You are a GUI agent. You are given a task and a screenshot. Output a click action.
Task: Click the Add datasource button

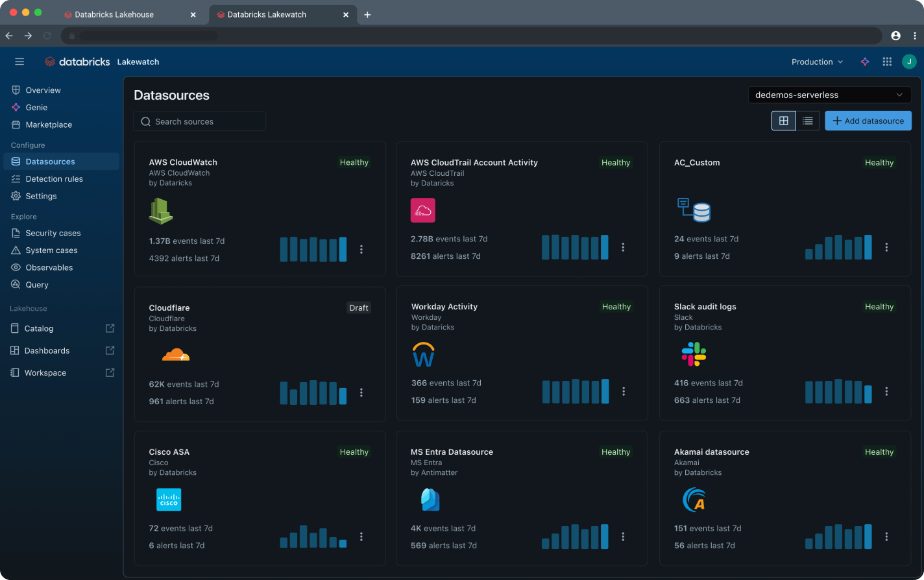[x=868, y=120]
